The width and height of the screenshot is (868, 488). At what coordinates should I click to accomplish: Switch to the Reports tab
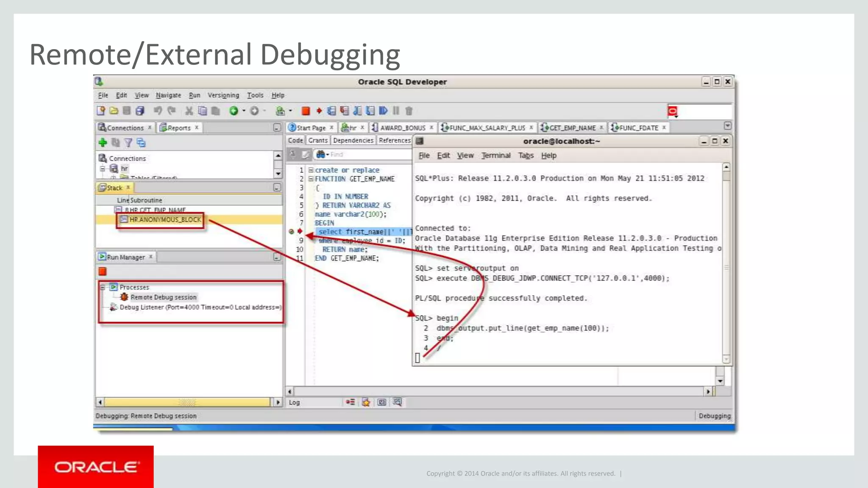[x=179, y=128]
